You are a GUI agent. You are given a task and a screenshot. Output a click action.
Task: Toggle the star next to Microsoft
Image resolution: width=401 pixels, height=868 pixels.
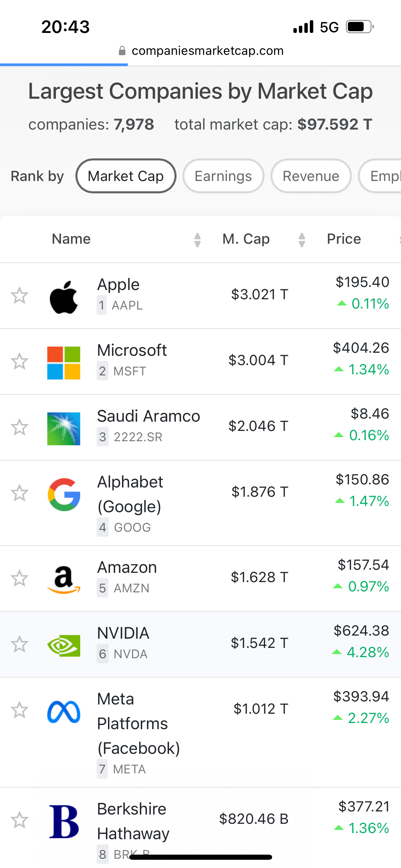pyautogui.click(x=19, y=361)
